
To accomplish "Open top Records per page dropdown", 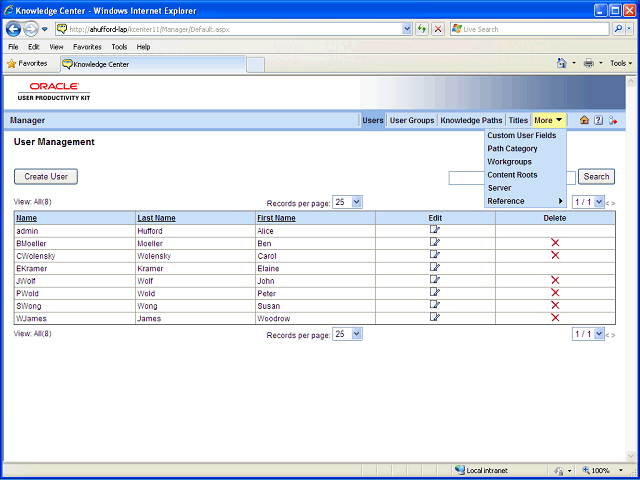I will 347,202.
